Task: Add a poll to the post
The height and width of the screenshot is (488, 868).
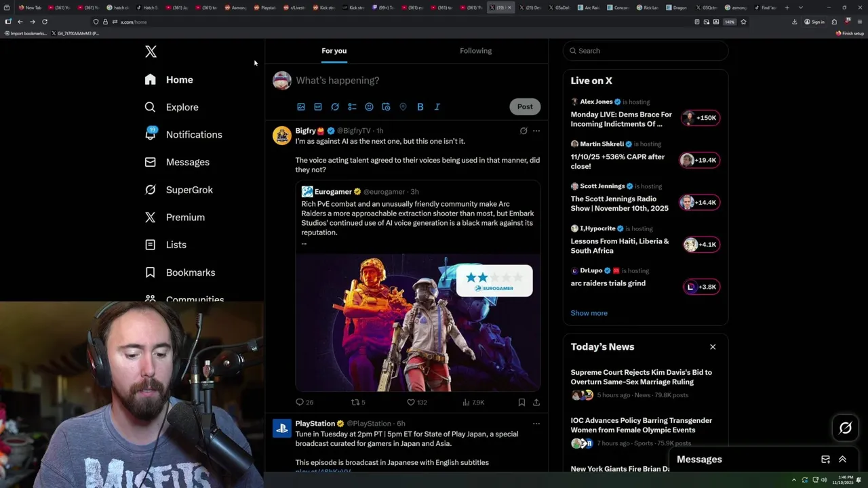Action: pyautogui.click(x=352, y=106)
